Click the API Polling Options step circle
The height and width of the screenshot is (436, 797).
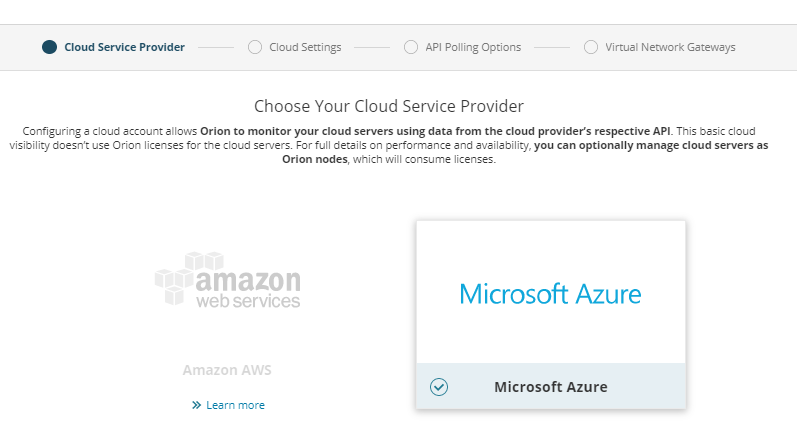[x=411, y=47]
